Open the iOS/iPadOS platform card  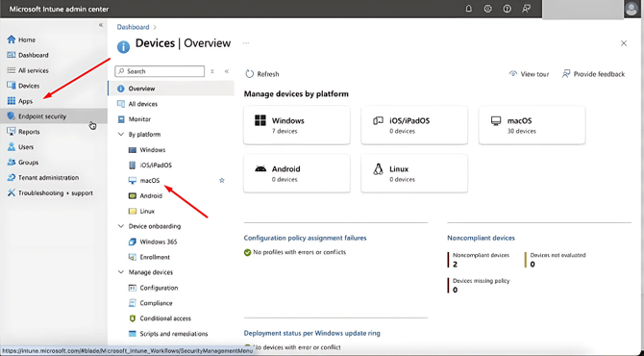[x=414, y=125]
